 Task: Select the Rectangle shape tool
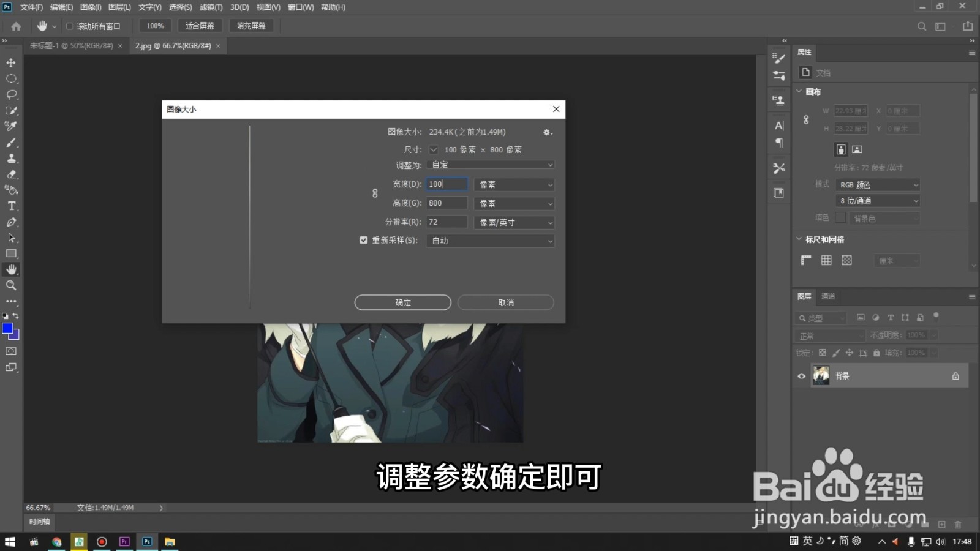11,253
